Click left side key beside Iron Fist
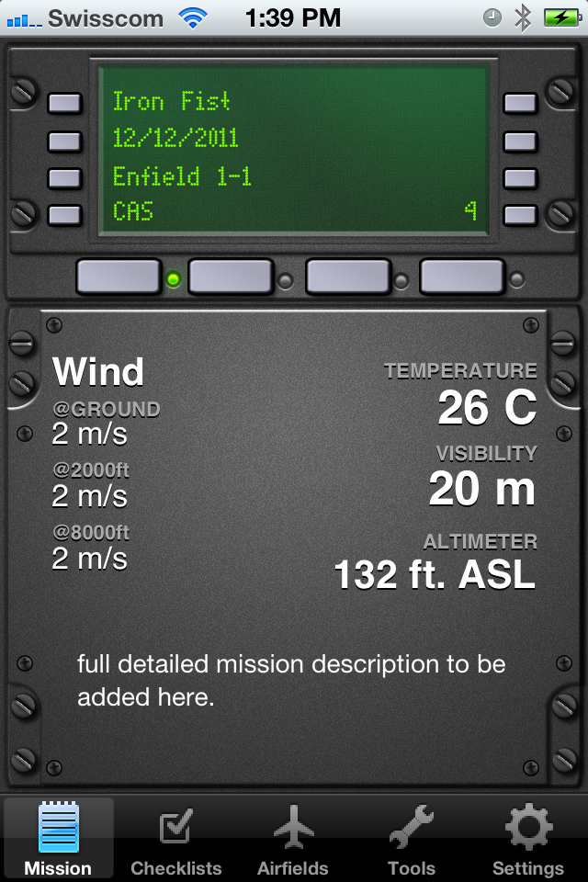588x882 pixels. 64,104
